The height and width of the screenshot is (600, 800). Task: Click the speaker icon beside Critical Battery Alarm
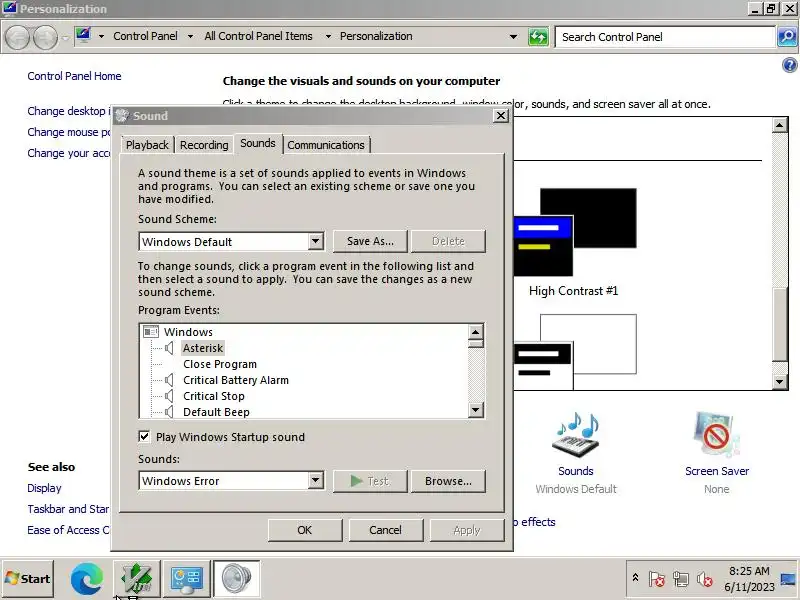tap(169, 380)
